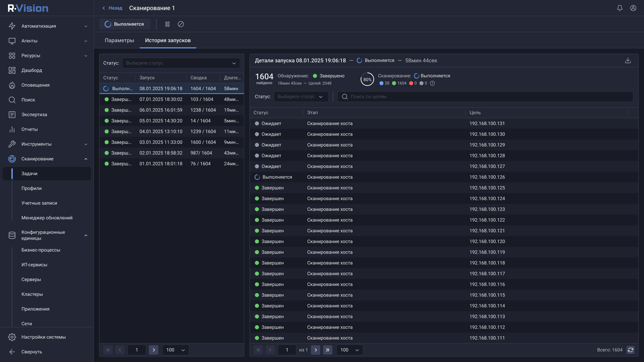Switch to the Параметры tab
The height and width of the screenshot is (362, 644).
[x=119, y=40]
